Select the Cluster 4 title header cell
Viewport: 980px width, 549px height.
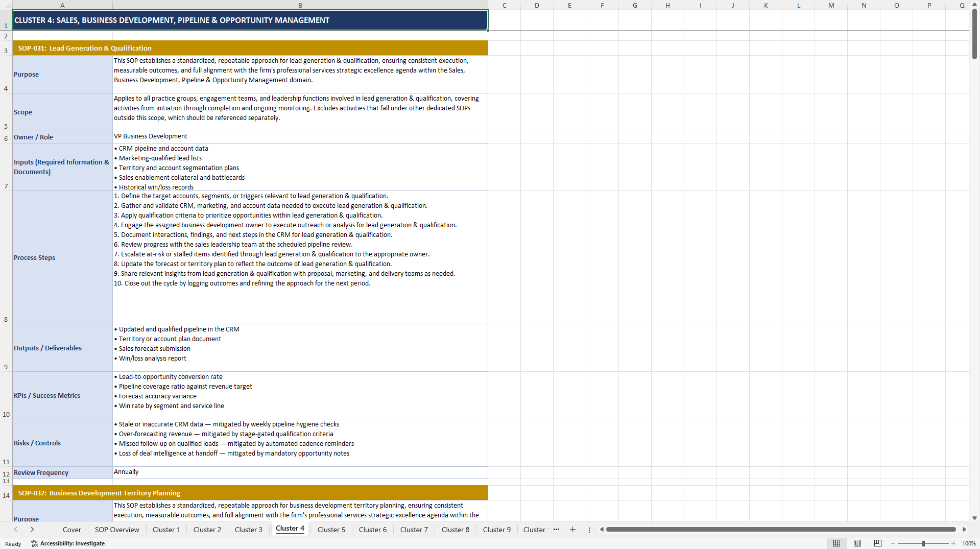[x=250, y=20]
